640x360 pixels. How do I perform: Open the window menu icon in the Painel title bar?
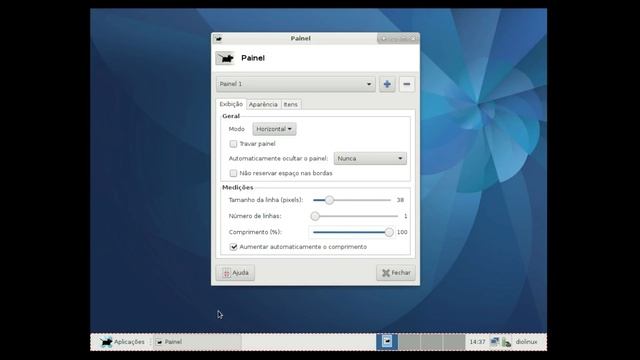tap(218, 39)
